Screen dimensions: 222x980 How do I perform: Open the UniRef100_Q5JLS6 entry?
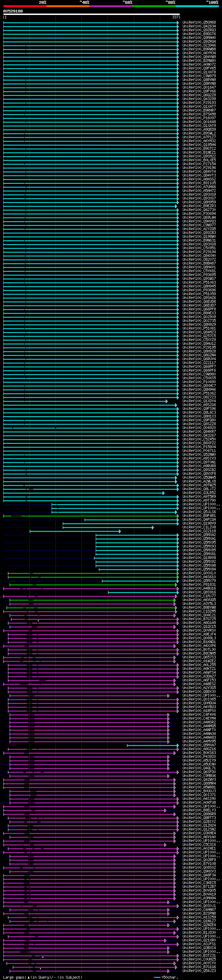[199, 512]
